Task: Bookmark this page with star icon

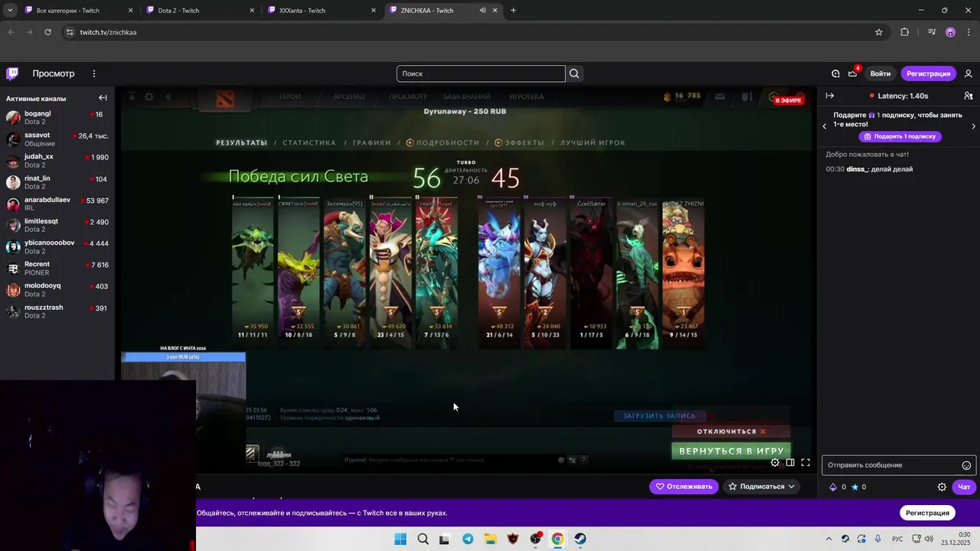Action: [879, 32]
